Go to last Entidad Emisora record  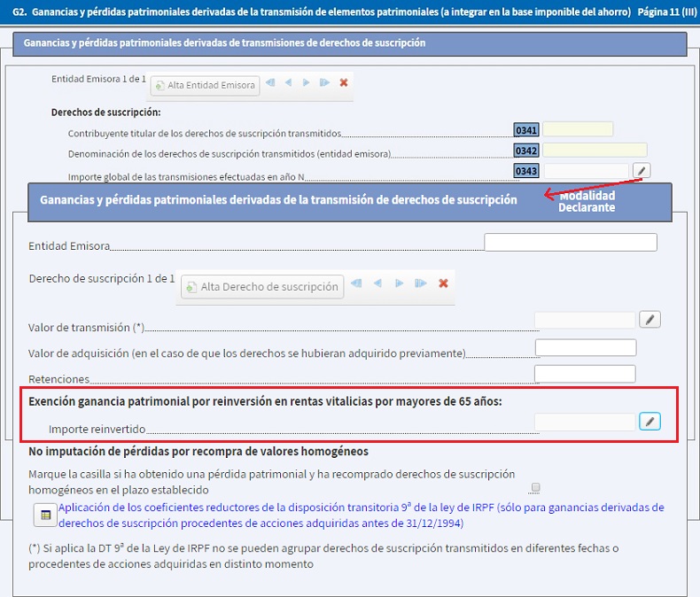324,82
